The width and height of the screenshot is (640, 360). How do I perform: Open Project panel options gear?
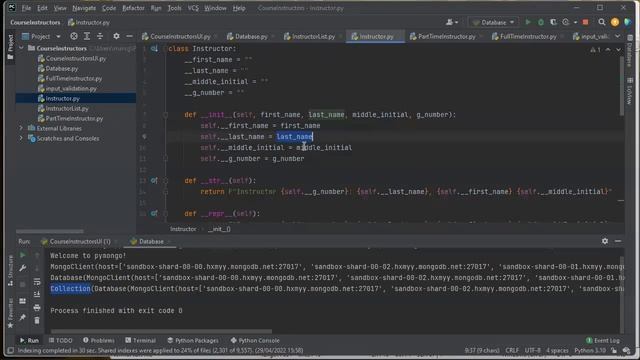tap(116, 36)
